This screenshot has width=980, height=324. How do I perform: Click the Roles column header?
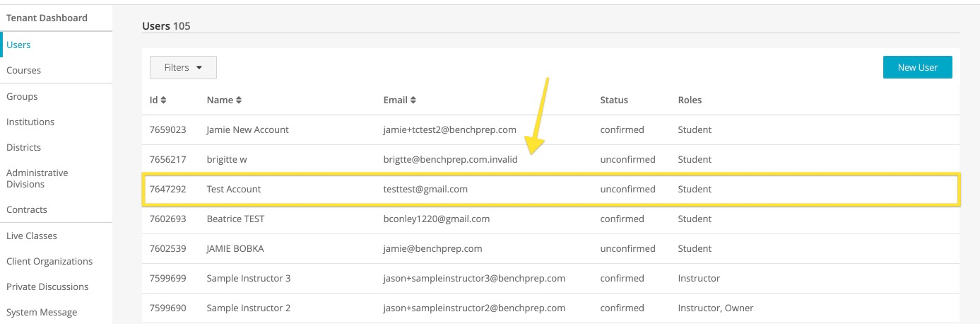point(690,100)
